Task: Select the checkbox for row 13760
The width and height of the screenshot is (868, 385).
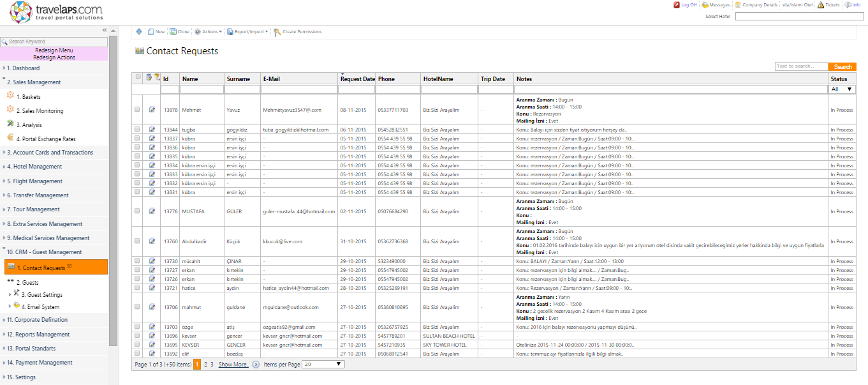Action: (x=137, y=241)
